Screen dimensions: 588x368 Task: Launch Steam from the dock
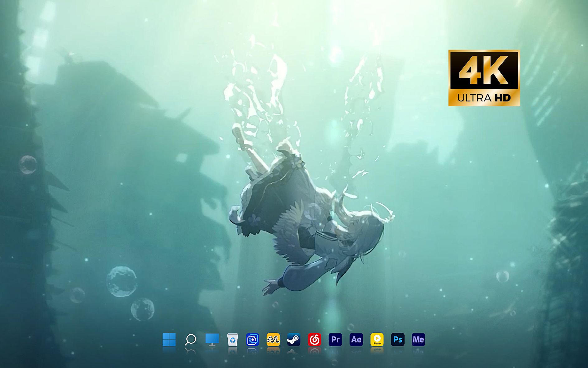(x=294, y=340)
